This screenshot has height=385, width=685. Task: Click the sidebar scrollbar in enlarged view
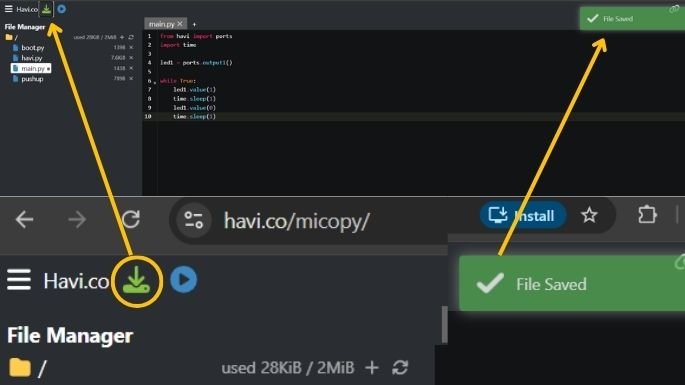click(x=445, y=324)
